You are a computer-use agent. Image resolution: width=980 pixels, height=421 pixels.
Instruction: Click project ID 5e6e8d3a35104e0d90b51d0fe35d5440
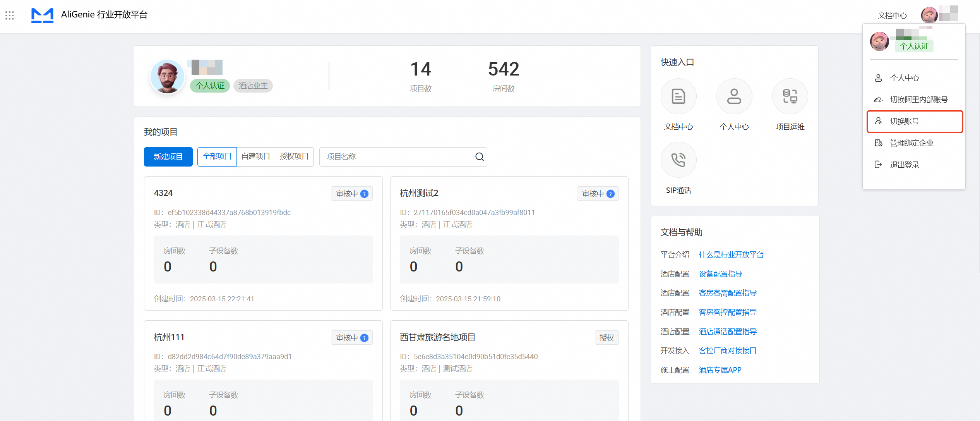pyautogui.click(x=476, y=356)
